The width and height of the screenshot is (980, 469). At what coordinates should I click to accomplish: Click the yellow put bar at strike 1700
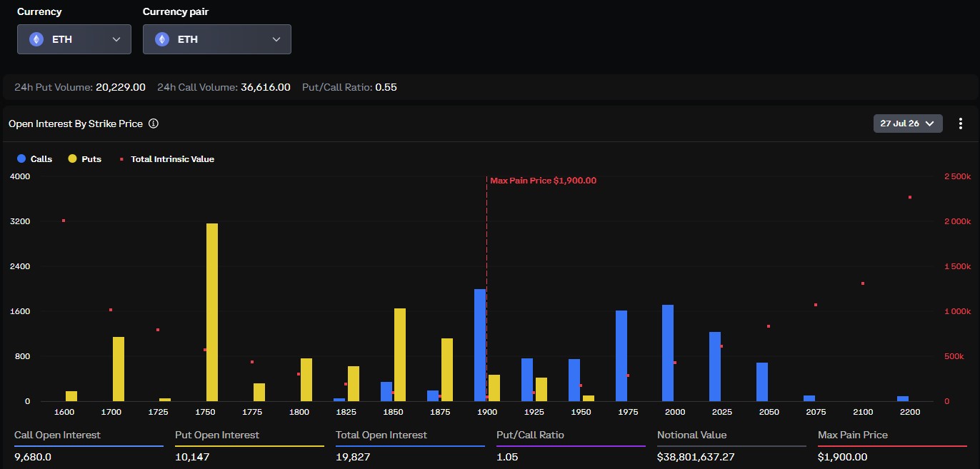point(119,369)
